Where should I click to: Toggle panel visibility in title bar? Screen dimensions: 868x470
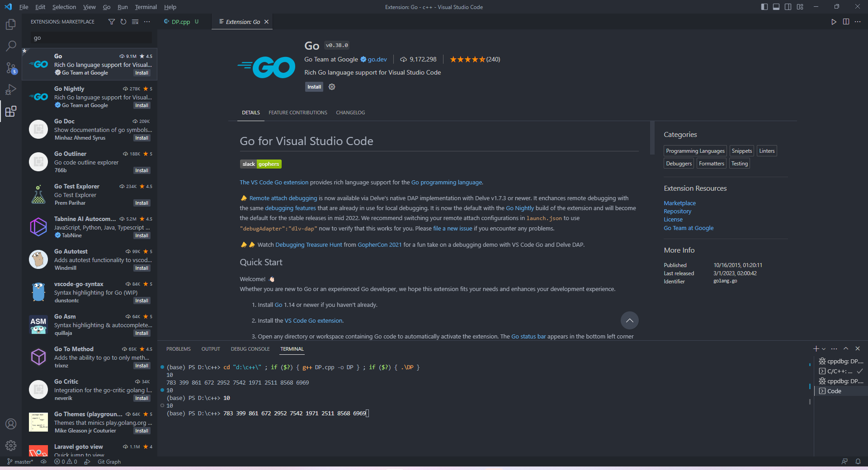click(776, 7)
